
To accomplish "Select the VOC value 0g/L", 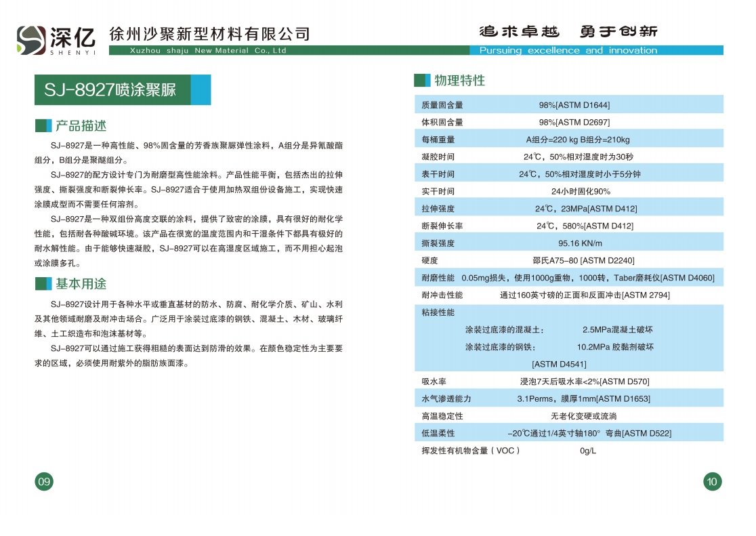I will (x=588, y=451).
